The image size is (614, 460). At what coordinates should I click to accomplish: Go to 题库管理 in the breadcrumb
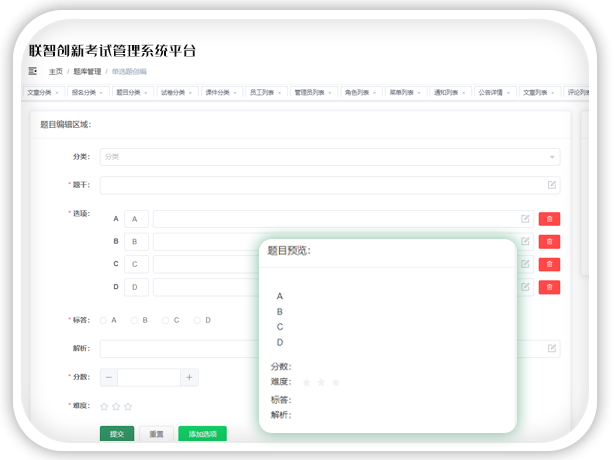pyautogui.click(x=87, y=72)
